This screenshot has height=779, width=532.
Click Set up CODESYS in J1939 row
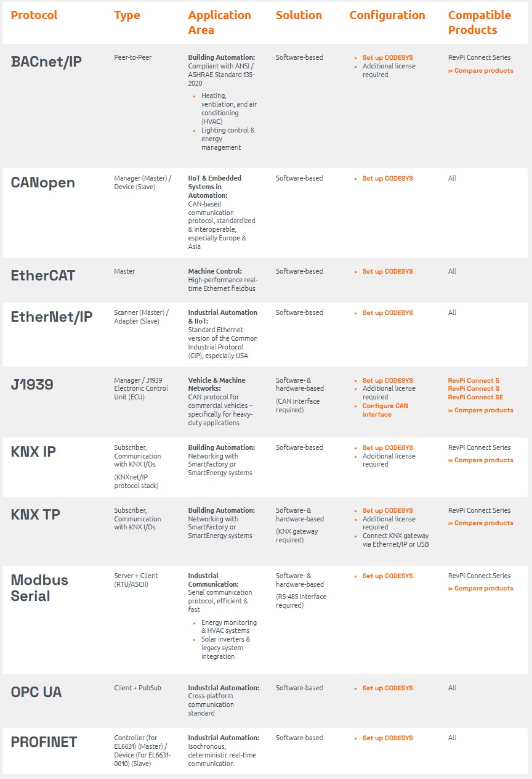coord(387,380)
